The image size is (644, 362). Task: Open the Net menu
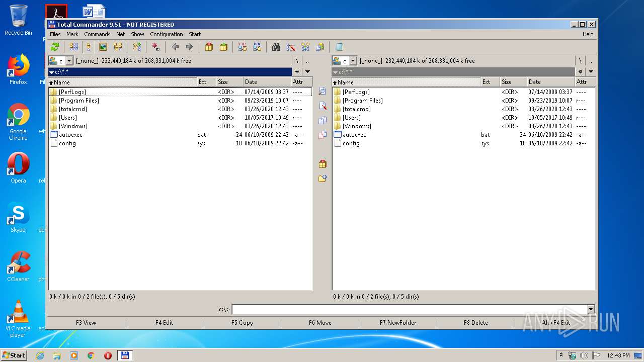pyautogui.click(x=121, y=34)
